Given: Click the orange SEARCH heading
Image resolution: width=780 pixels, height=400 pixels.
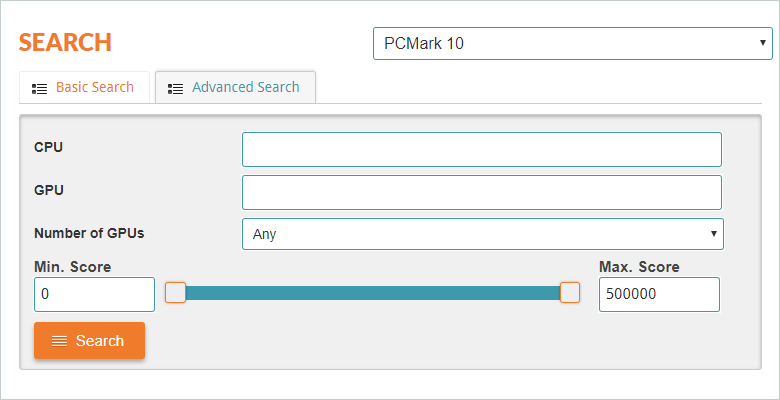Looking at the screenshot, I should point(65,43).
